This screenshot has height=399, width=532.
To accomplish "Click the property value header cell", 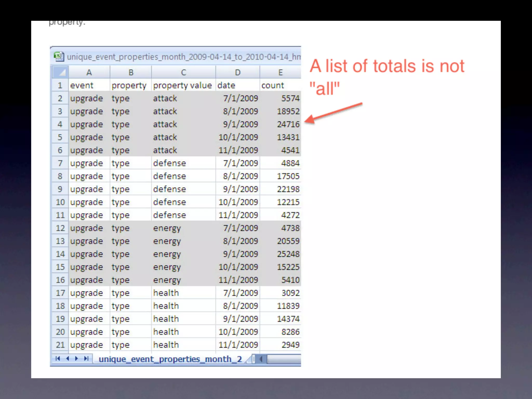I will pos(183,85).
